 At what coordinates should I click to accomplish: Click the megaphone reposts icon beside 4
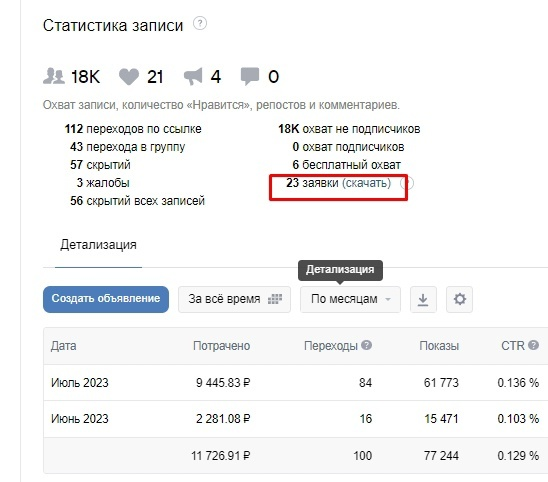coord(193,77)
